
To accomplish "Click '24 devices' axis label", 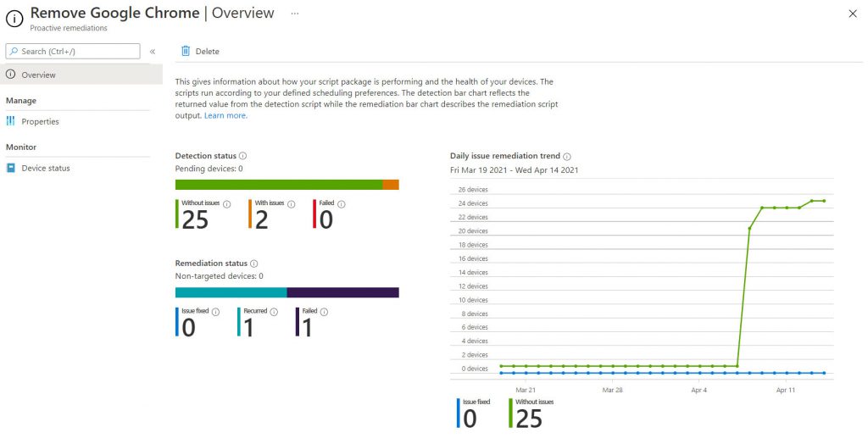I will pyautogui.click(x=473, y=203).
